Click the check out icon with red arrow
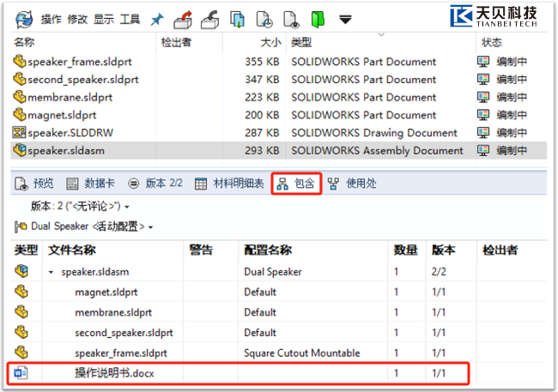This screenshot has width=558, height=392. click(183, 18)
